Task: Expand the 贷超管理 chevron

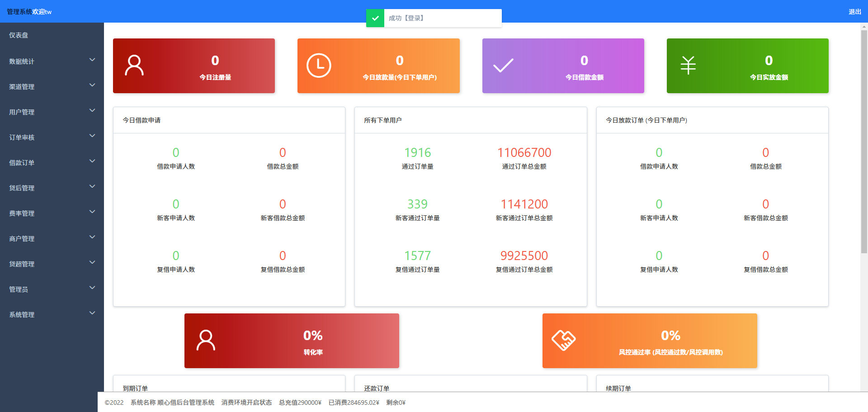Action: 92,262
